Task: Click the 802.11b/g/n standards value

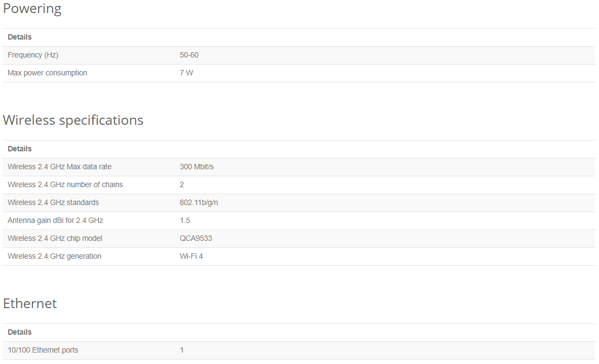Action: [x=199, y=202]
